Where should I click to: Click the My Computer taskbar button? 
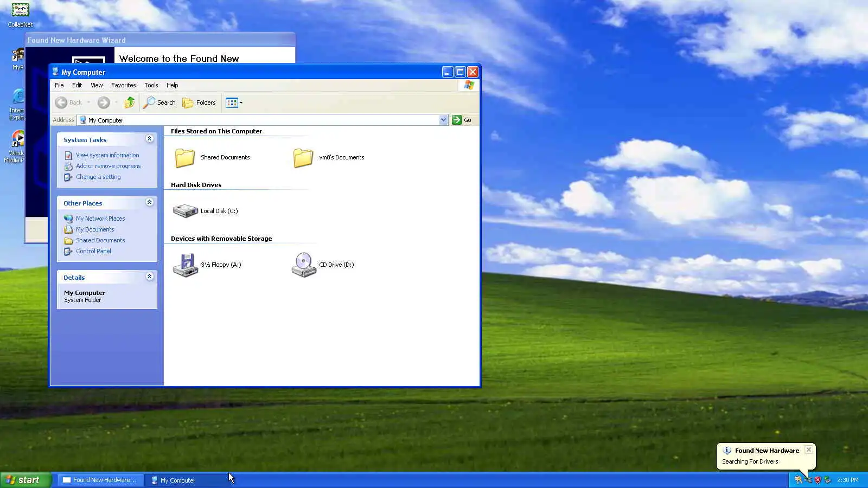[x=188, y=480]
